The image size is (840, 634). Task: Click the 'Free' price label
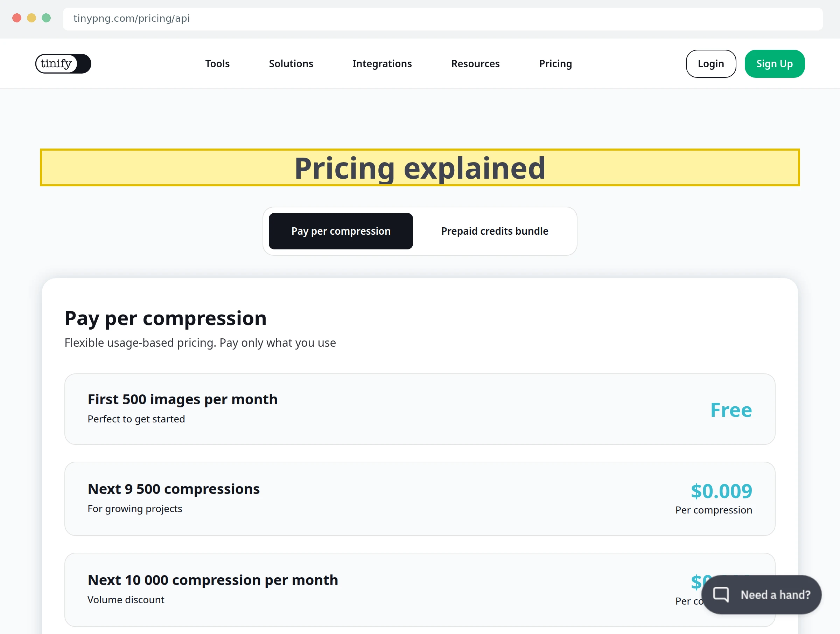(x=731, y=410)
